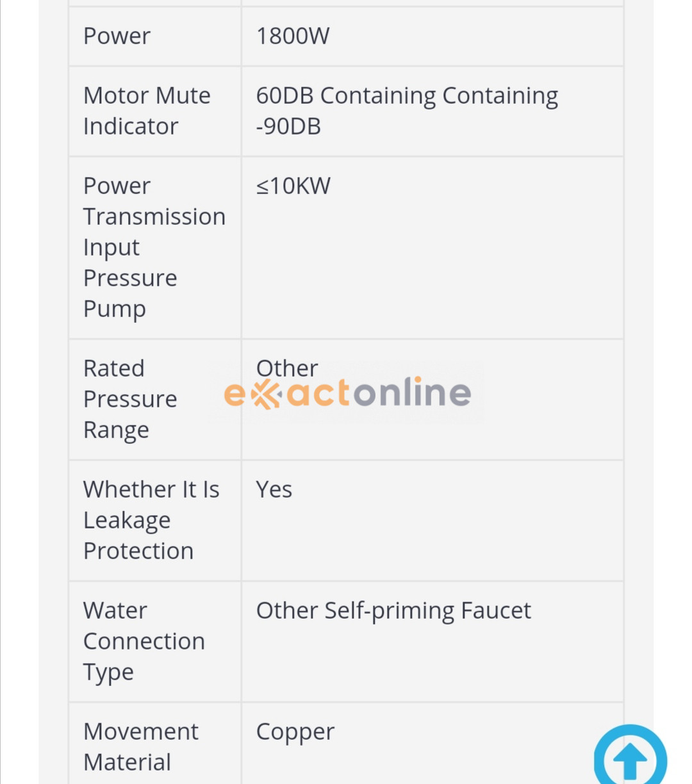Image resolution: width=692 pixels, height=784 pixels.
Task: Click the orange X symbol in exactonline logo
Action: (x=266, y=393)
